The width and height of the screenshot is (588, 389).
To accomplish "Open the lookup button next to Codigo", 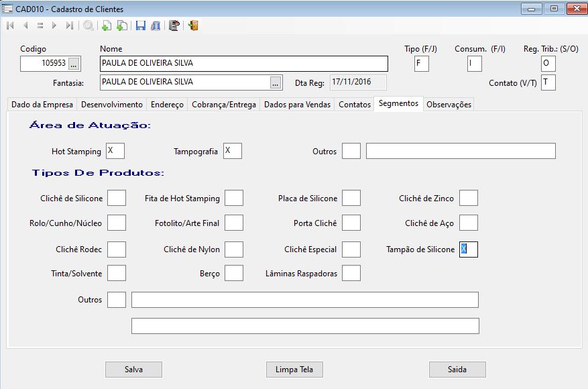I will pyautogui.click(x=74, y=64).
